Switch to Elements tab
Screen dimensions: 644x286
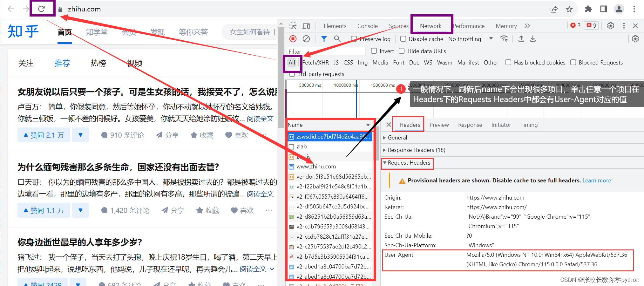point(335,26)
